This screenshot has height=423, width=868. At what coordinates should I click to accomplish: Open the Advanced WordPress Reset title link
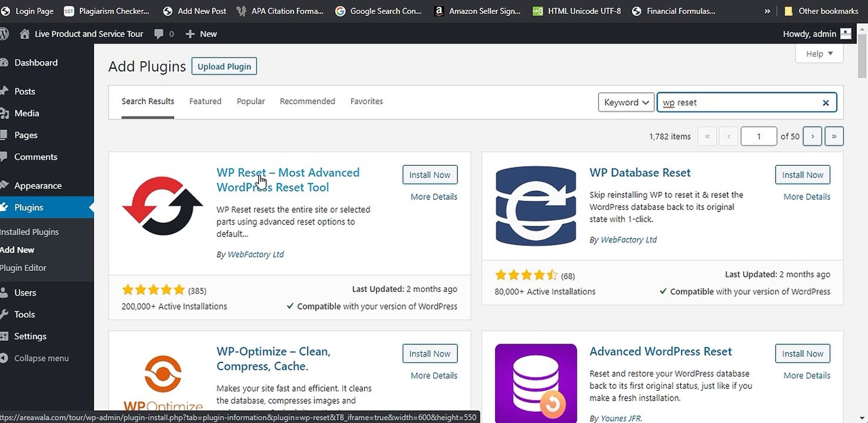[x=660, y=351]
